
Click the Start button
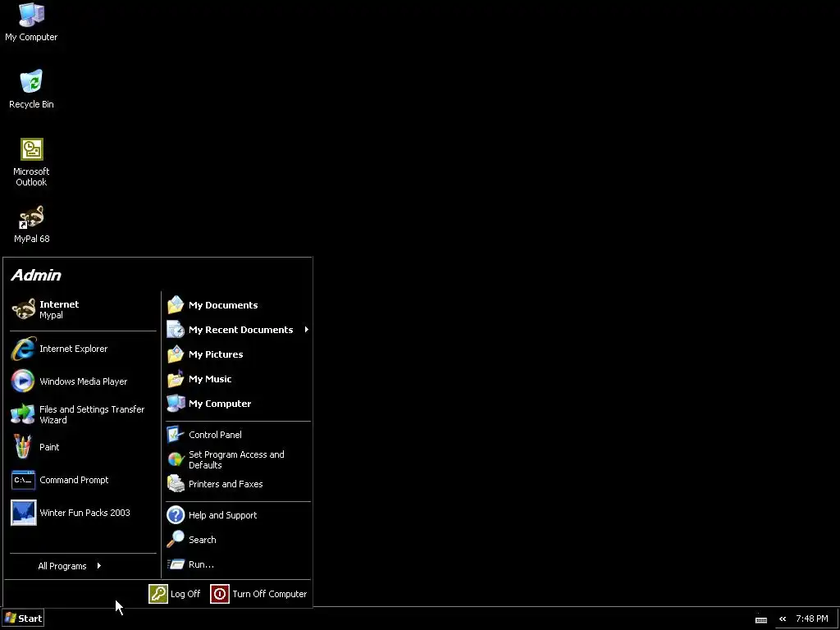[x=23, y=619]
